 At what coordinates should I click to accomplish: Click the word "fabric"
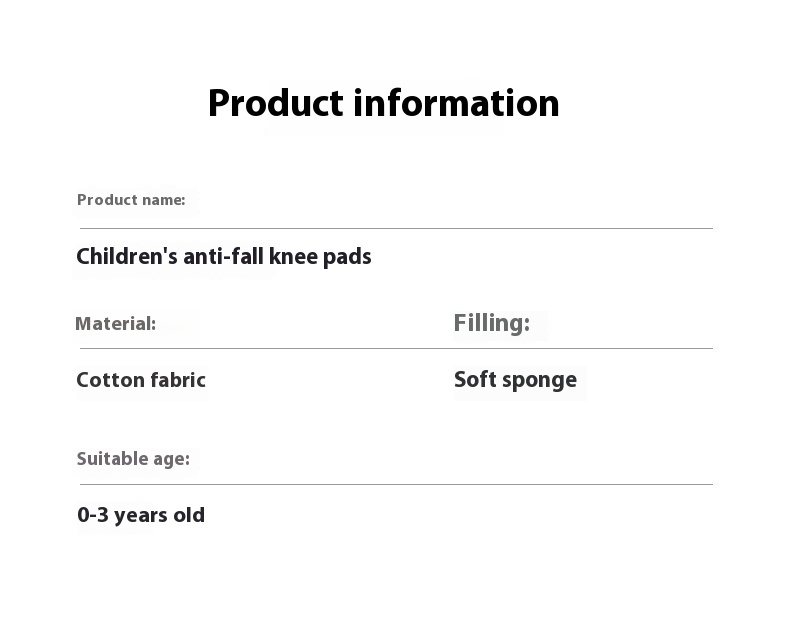pyautogui.click(x=178, y=380)
